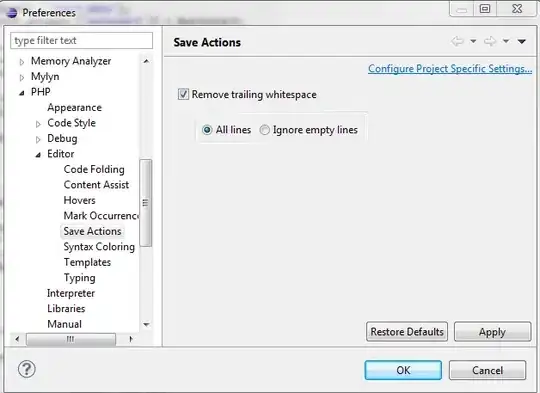The image size is (540, 393).
Task: Select the Debug label
Action: [x=62, y=138]
